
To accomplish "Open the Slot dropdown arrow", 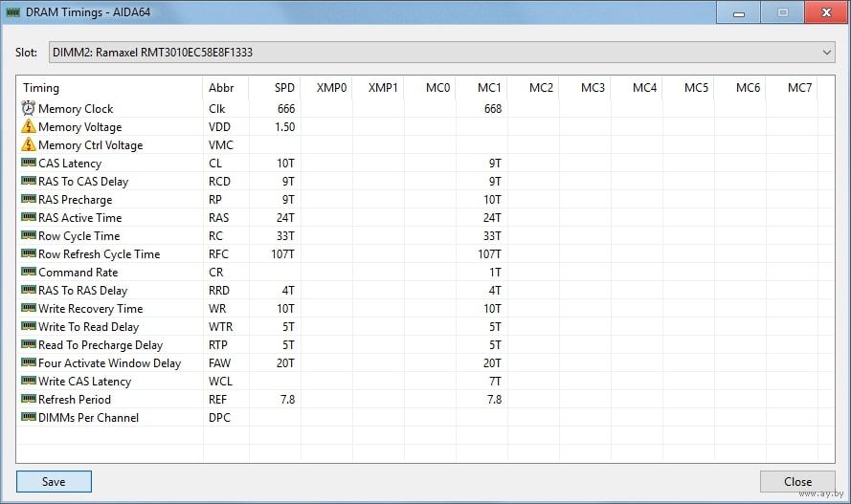I will pos(827,53).
